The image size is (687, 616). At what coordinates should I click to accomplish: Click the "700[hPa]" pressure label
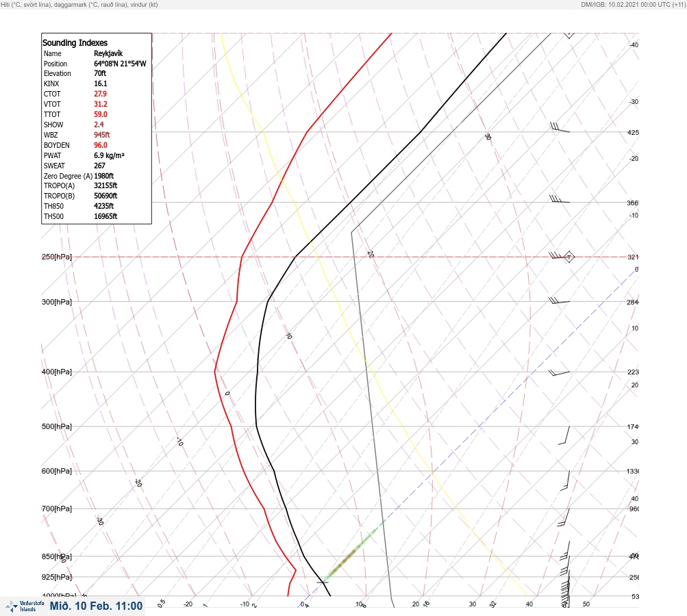coord(57,509)
